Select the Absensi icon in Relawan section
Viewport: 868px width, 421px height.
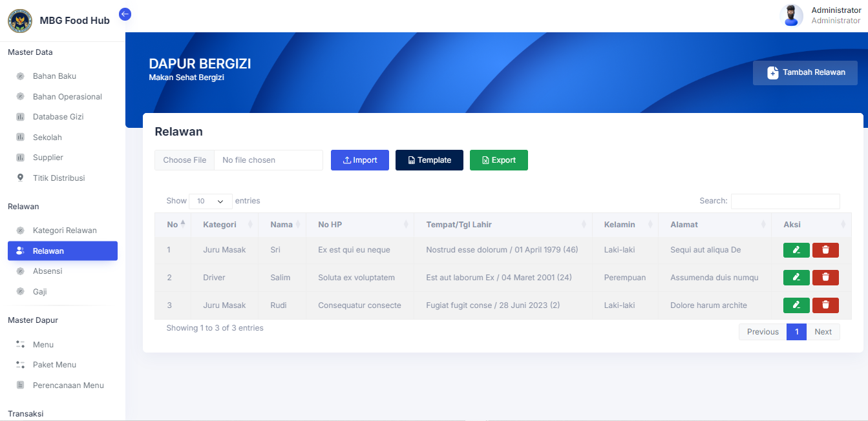20,271
